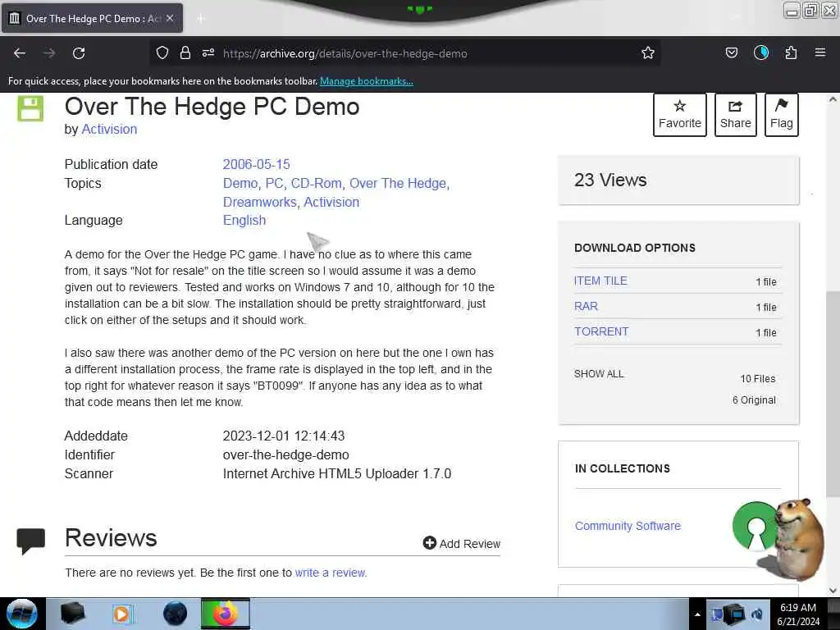This screenshot has width=840, height=630.
Task: Open the 2006-05-15 publication date link
Action: click(256, 164)
